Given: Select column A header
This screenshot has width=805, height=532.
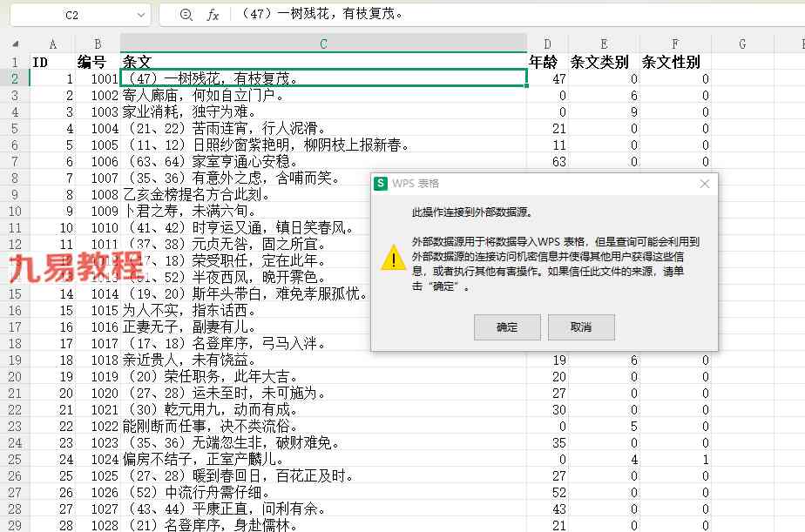Looking at the screenshot, I should [x=53, y=44].
